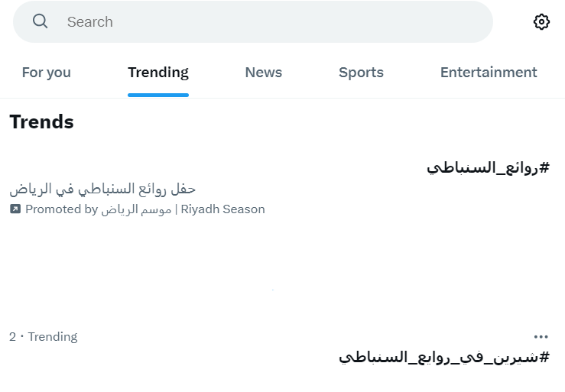Open the explore settings gear
This screenshot has width=565, height=392.
click(x=541, y=22)
